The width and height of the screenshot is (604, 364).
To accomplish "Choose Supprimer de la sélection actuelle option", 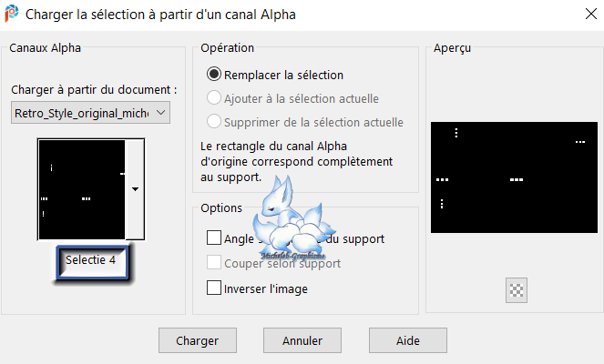I will tap(214, 122).
